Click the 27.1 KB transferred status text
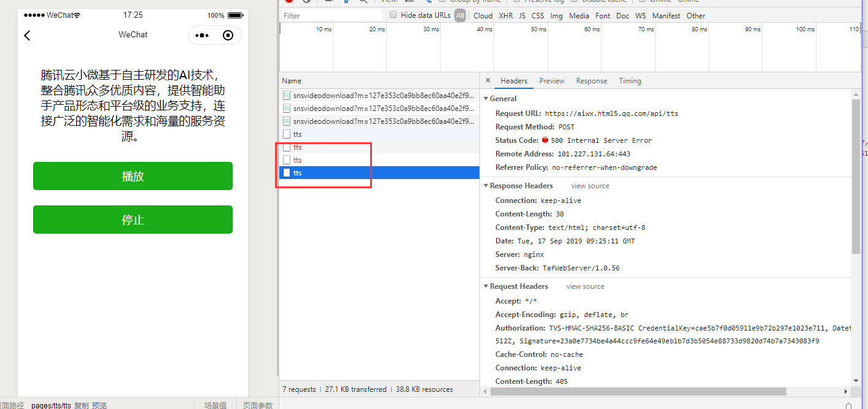 click(355, 389)
